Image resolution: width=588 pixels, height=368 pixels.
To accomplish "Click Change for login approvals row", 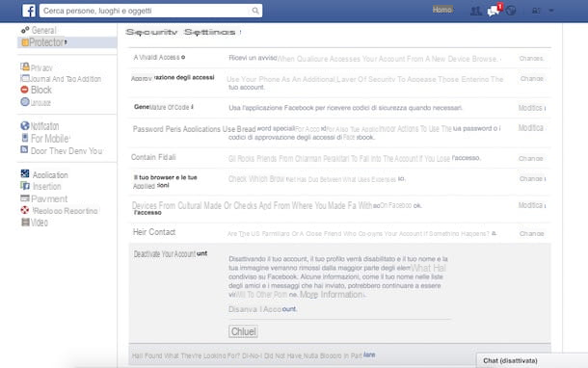I will 532,79.
